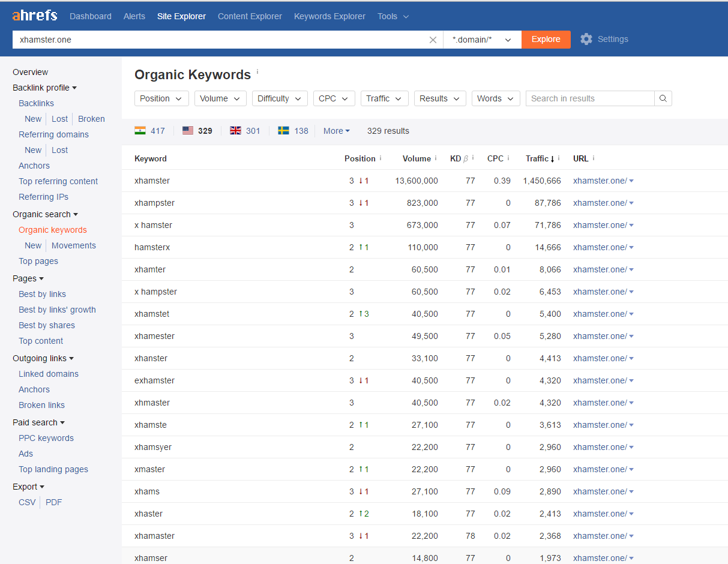
Task: Show info tooltip for CPC column
Action: point(508,158)
